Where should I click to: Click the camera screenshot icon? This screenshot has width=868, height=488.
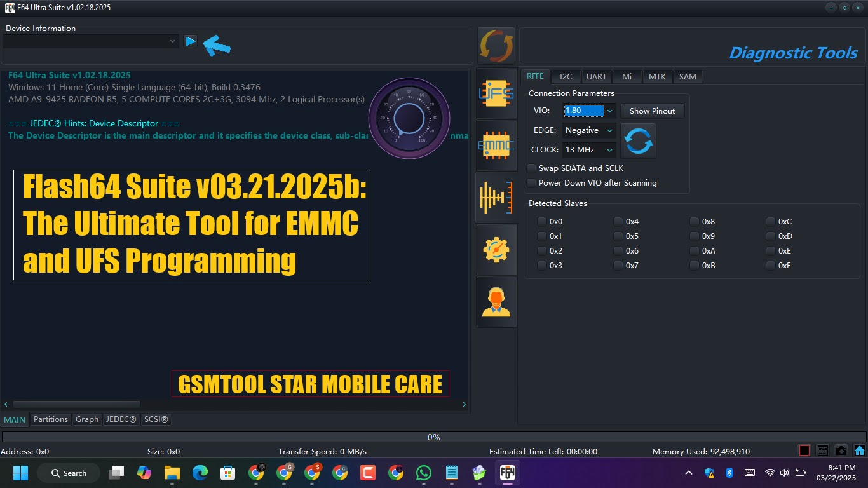coord(841,451)
